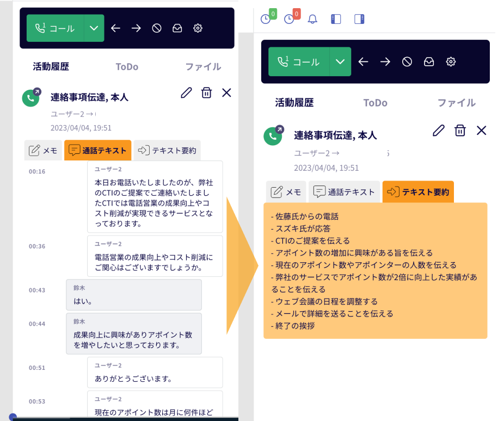Delete activity with trash icon in left panel
The height and width of the screenshot is (421, 504).
206,93
